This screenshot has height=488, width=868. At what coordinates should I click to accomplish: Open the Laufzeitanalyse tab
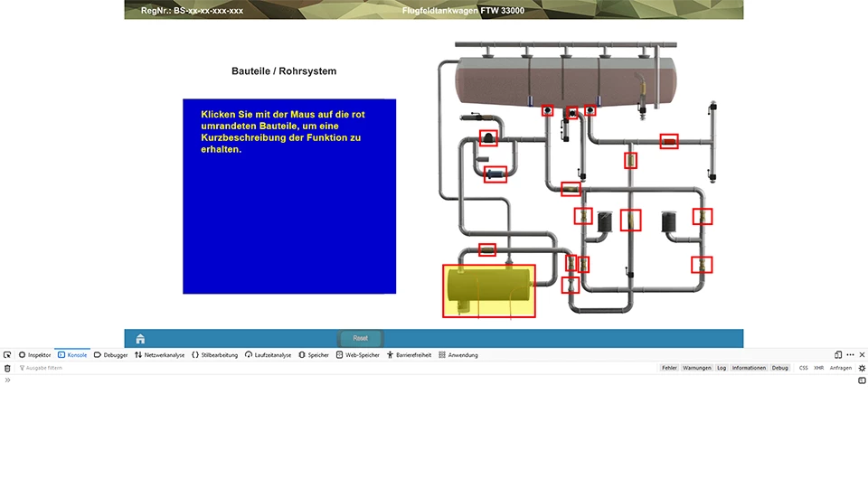[268, 355]
